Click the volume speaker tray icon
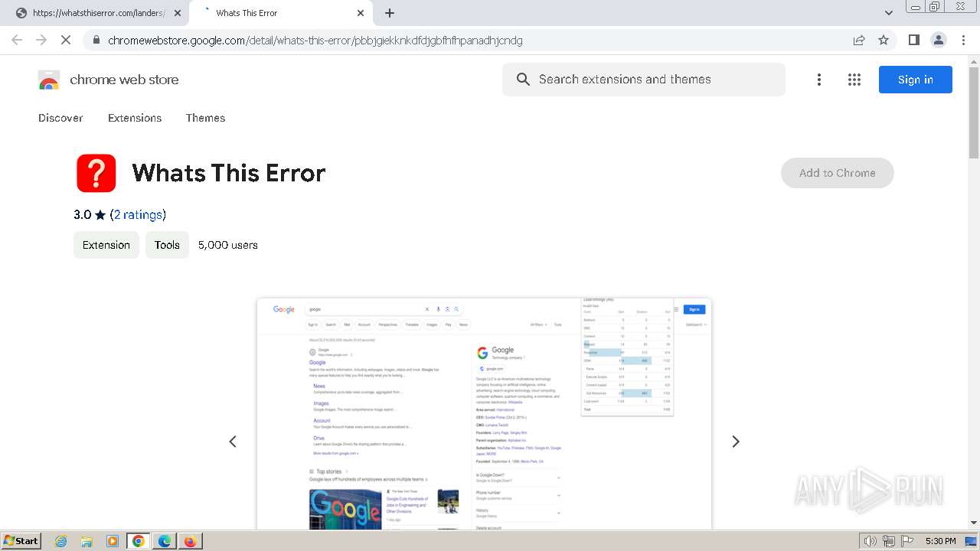The height and width of the screenshot is (551, 980). (871, 541)
